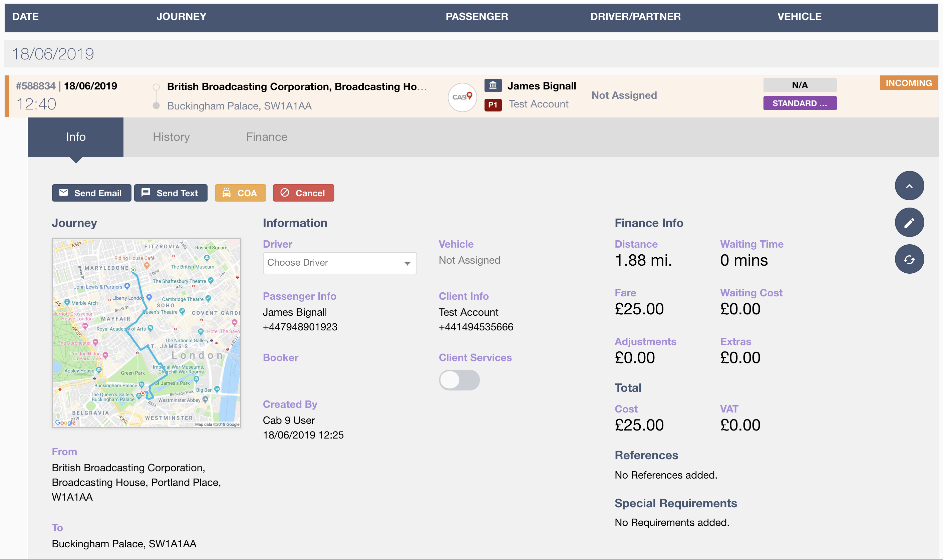Click booking number #588834

[35, 86]
